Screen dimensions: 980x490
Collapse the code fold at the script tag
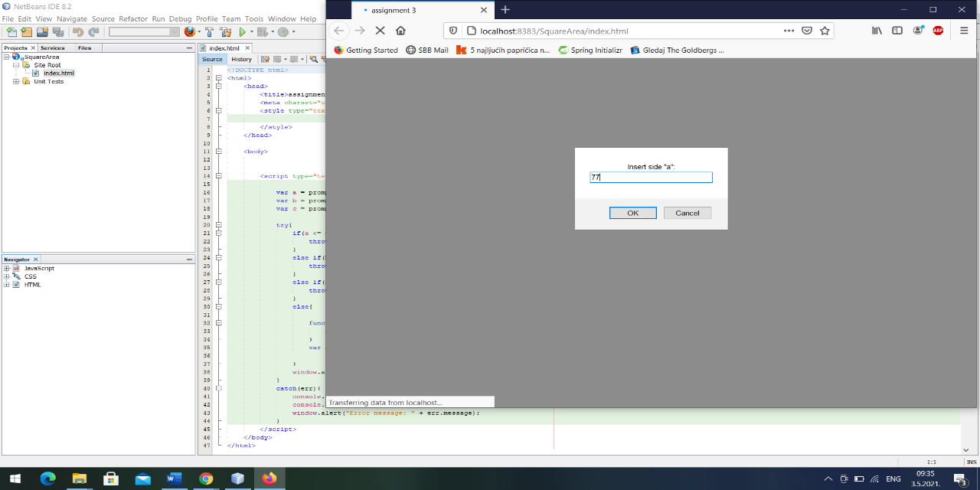coord(220,175)
